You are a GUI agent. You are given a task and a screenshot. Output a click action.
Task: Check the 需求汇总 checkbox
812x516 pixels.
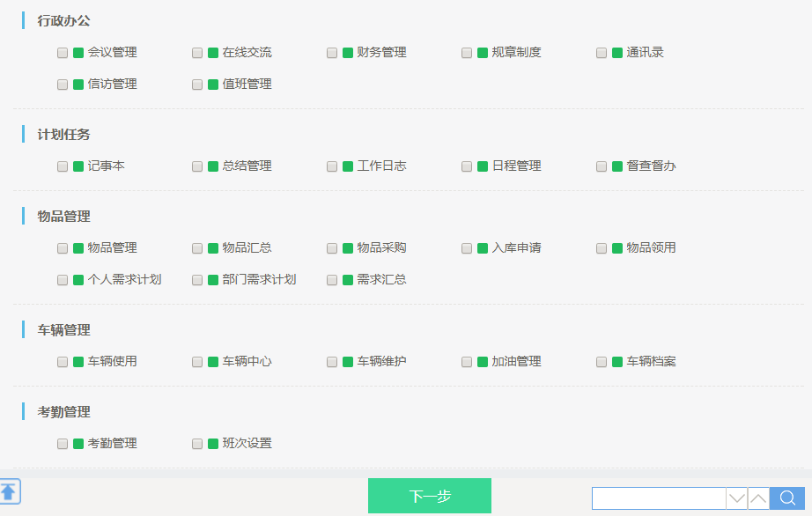pyautogui.click(x=332, y=280)
